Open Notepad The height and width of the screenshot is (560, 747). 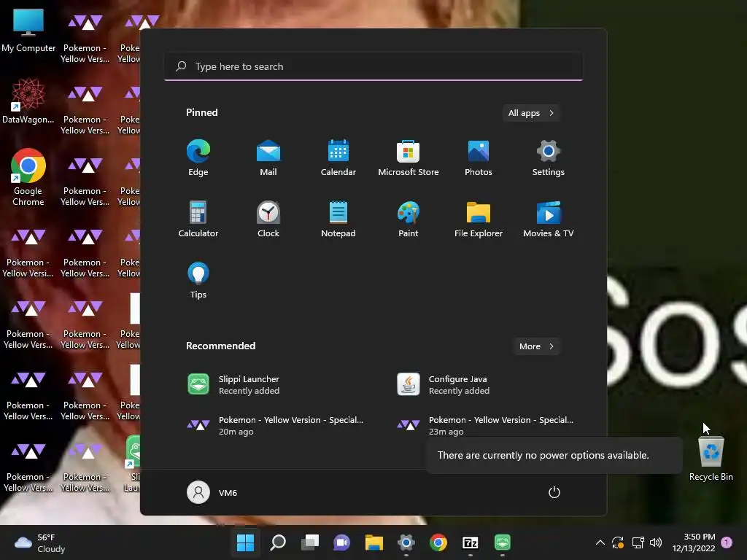click(x=338, y=219)
